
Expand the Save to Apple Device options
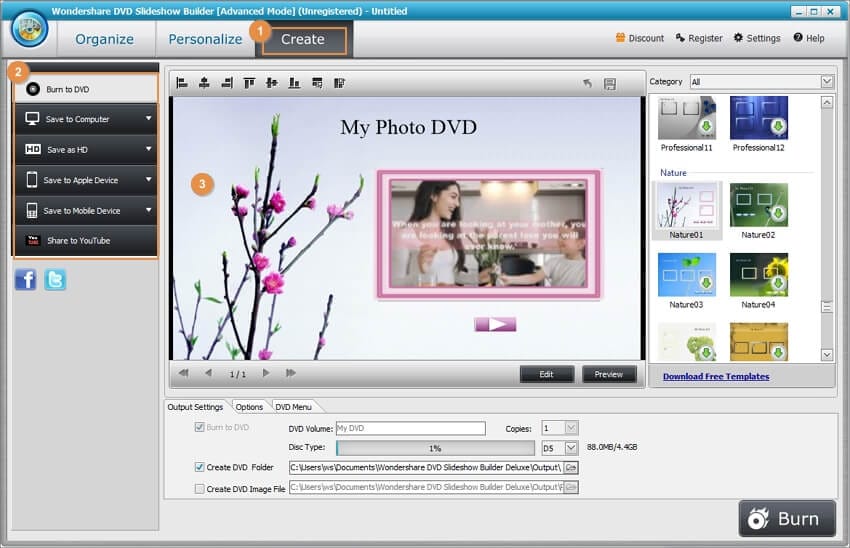(x=149, y=179)
